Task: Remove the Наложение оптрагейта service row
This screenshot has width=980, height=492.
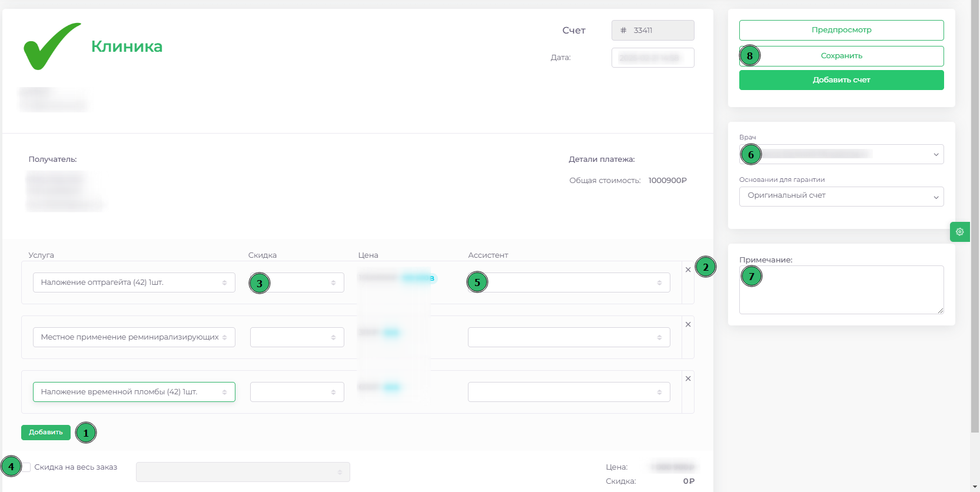Action: [688, 270]
